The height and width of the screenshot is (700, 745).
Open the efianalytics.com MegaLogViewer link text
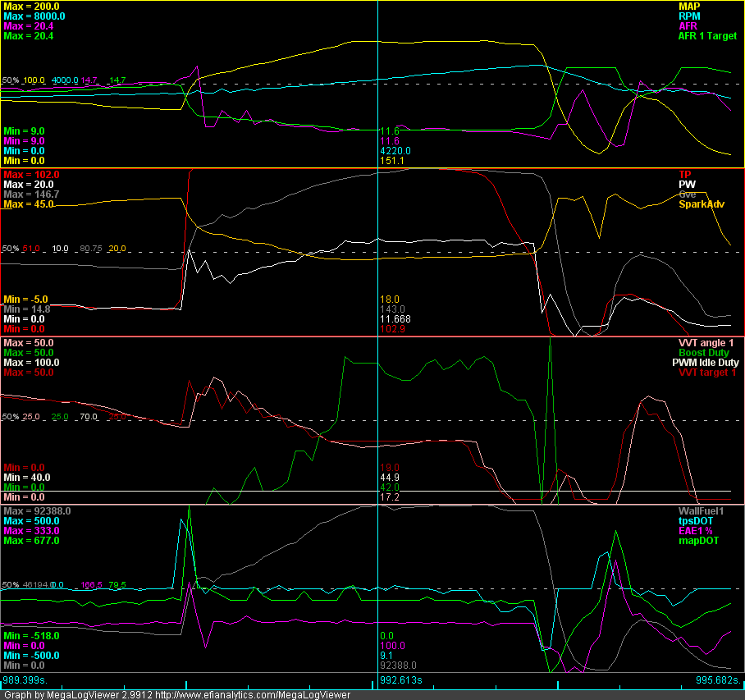coord(253,695)
